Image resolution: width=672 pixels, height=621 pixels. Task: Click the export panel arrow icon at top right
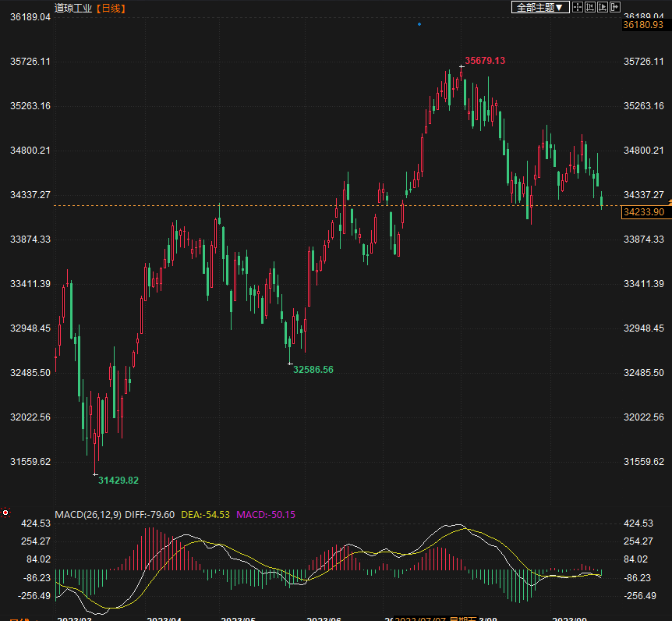point(615,7)
